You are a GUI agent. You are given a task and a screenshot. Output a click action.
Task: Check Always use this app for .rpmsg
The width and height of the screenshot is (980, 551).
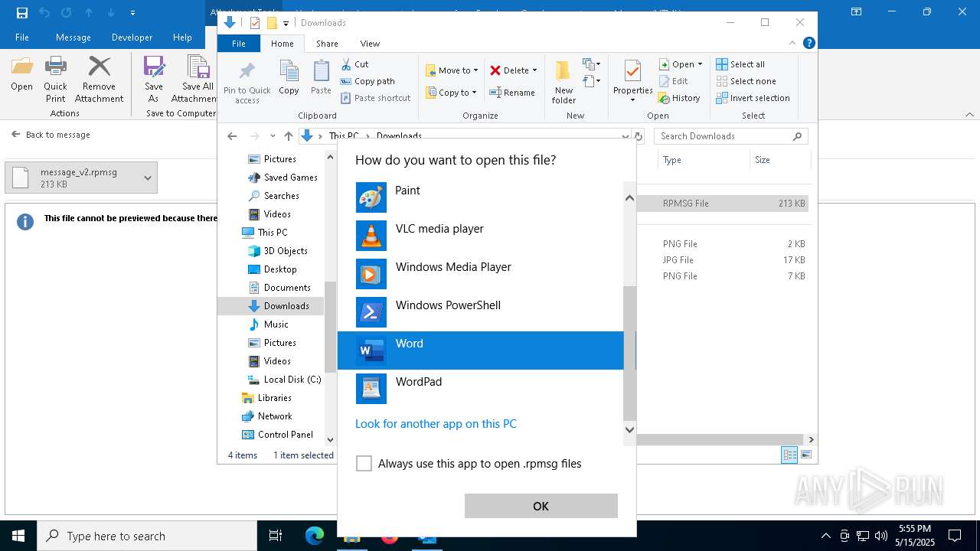[x=364, y=464]
